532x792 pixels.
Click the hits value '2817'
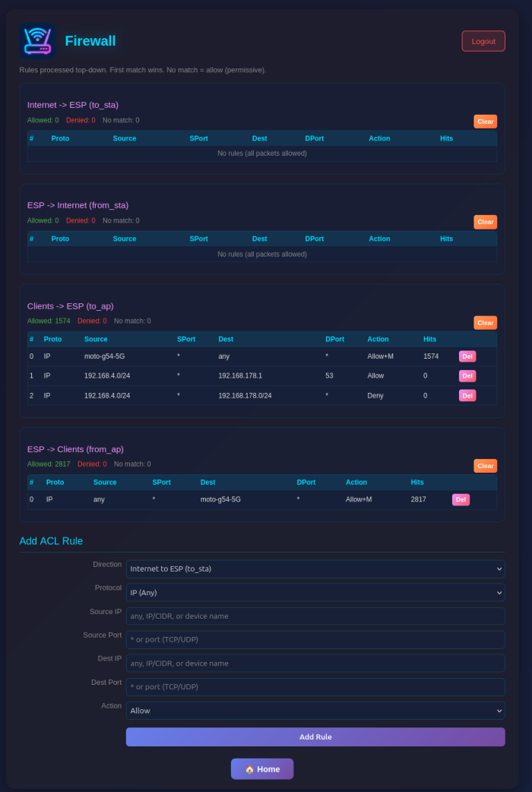418,499
